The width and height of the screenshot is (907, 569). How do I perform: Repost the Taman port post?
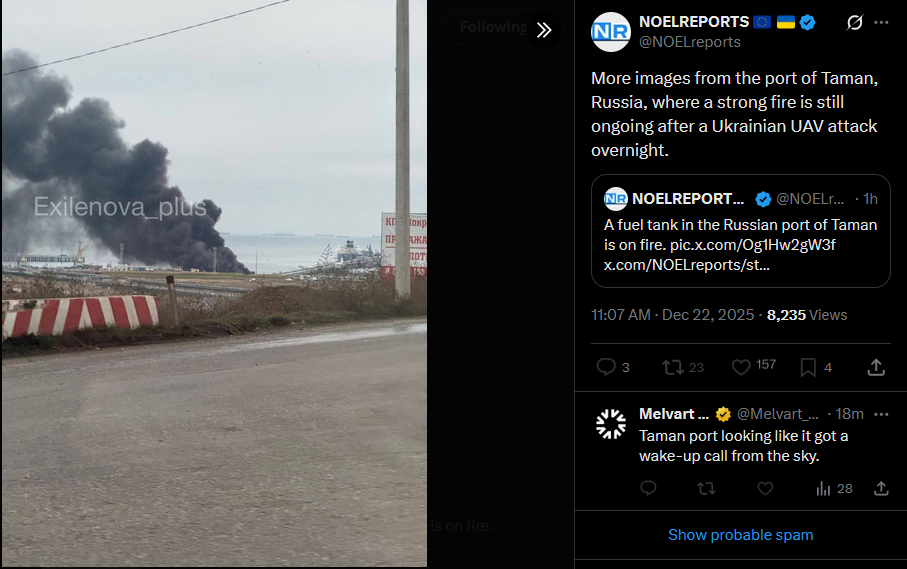coord(683,367)
